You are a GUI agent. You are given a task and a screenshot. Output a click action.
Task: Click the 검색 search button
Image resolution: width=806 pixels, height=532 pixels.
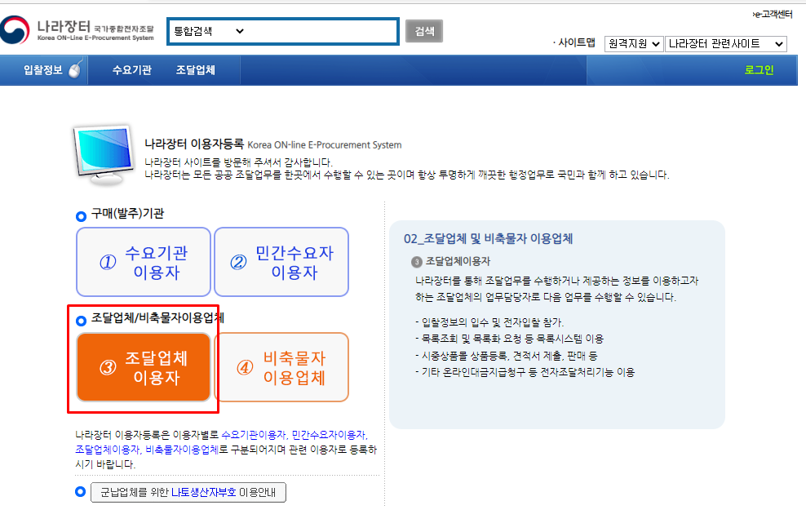(424, 31)
